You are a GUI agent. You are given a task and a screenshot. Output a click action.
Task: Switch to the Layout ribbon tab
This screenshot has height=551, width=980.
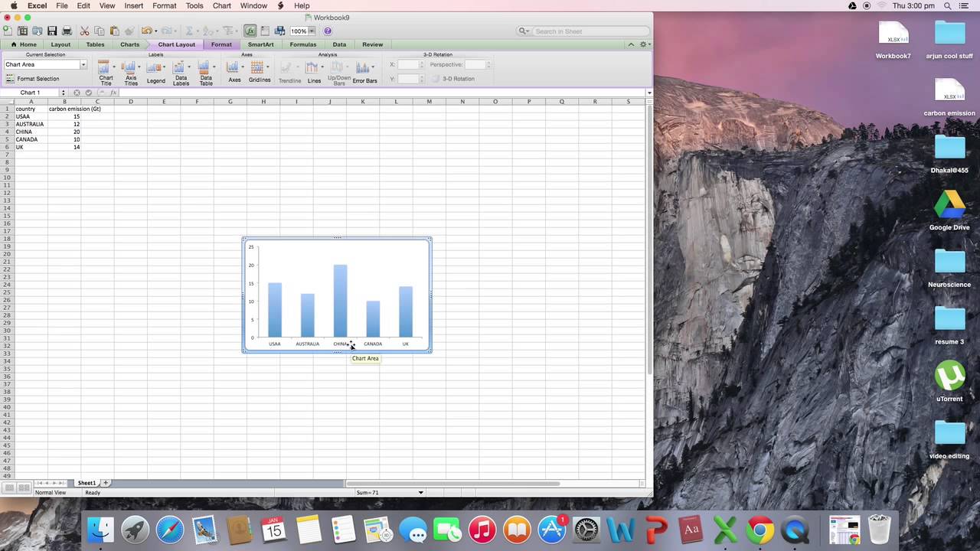click(60, 44)
